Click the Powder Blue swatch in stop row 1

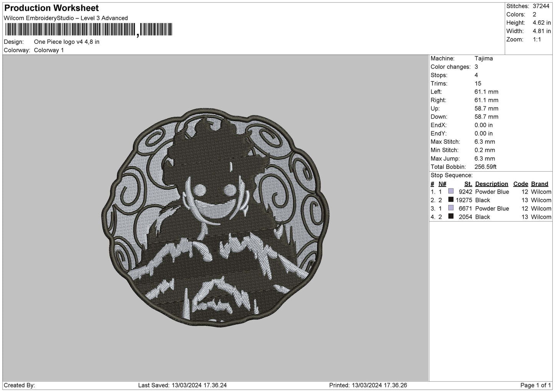coord(451,192)
